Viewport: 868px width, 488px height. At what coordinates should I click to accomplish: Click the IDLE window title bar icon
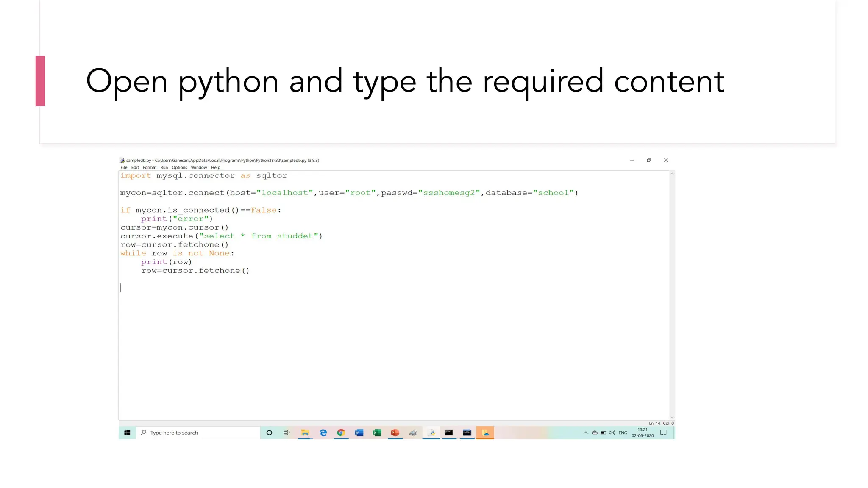coord(122,160)
